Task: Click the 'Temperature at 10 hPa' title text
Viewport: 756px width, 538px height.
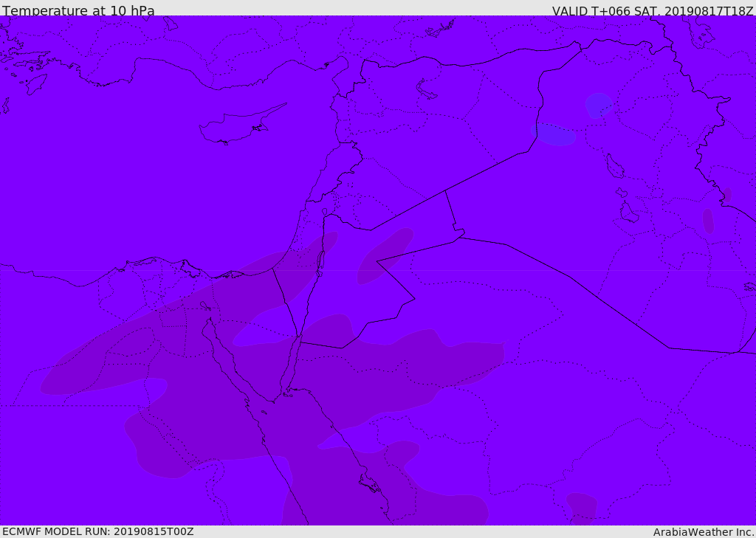Action: point(78,10)
